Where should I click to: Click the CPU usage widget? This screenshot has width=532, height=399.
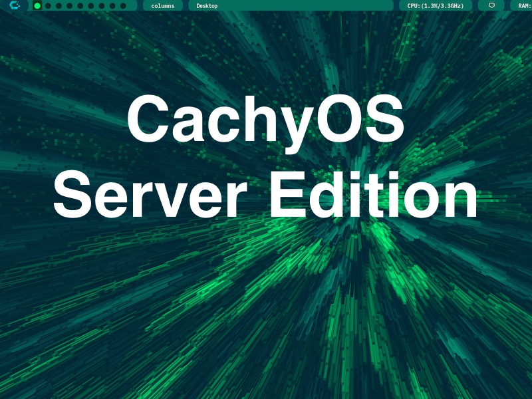pyautogui.click(x=436, y=5)
